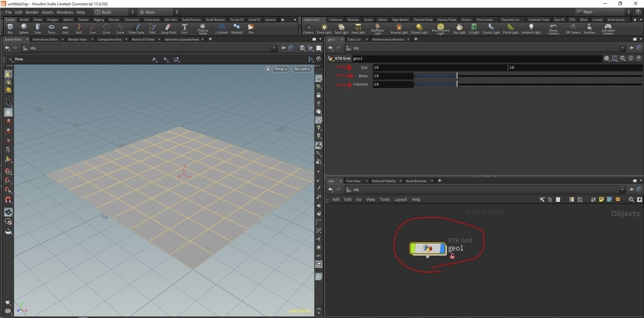The width and height of the screenshot is (644, 318).
Task: Open the No cam camera dropdown
Action: 302,69
